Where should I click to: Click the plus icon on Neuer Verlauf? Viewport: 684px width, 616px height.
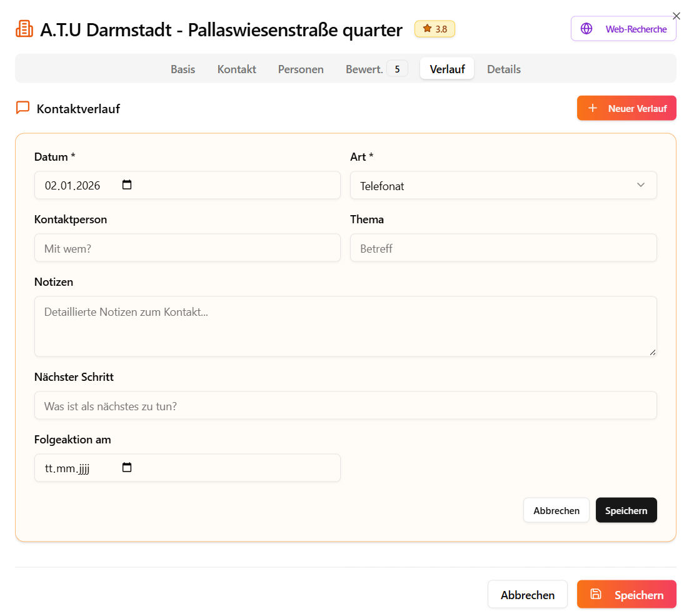coord(593,108)
